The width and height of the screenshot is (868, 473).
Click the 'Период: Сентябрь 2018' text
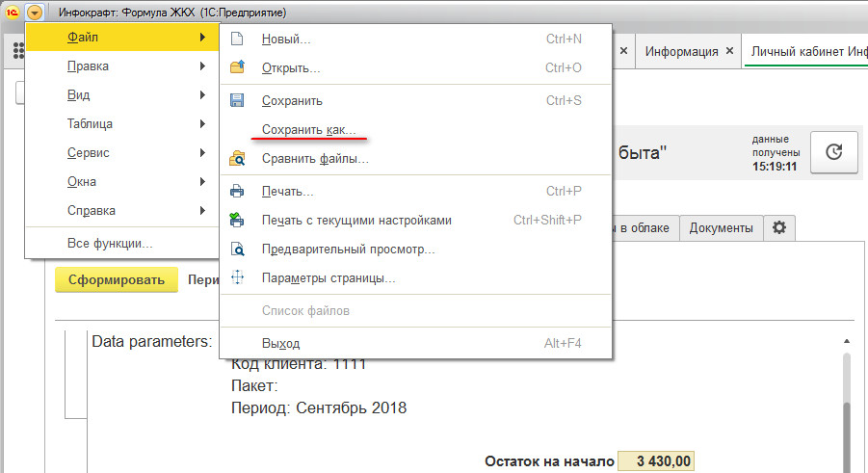pos(319,407)
